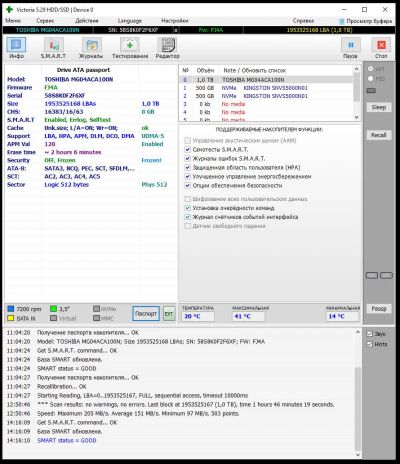Click log panel scrollbar down arrow
The image size is (400, 464).
click(x=358, y=455)
